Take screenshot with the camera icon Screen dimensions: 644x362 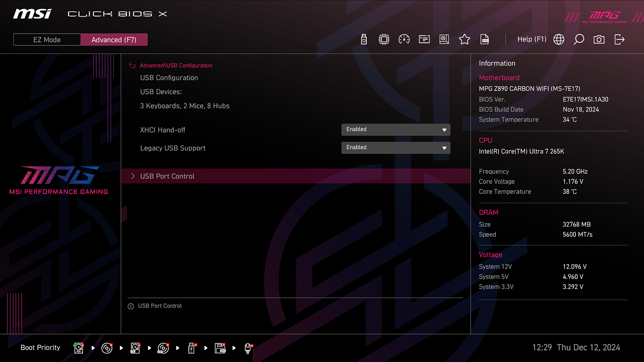click(599, 39)
